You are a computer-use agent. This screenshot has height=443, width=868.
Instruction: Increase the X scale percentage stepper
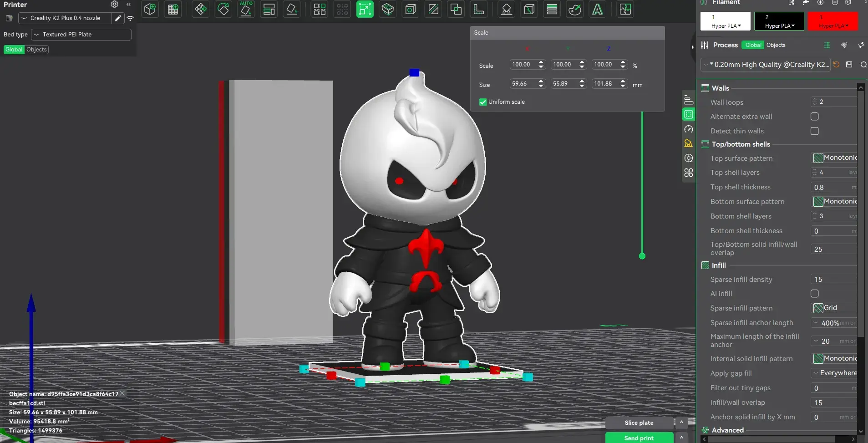[x=541, y=62]
